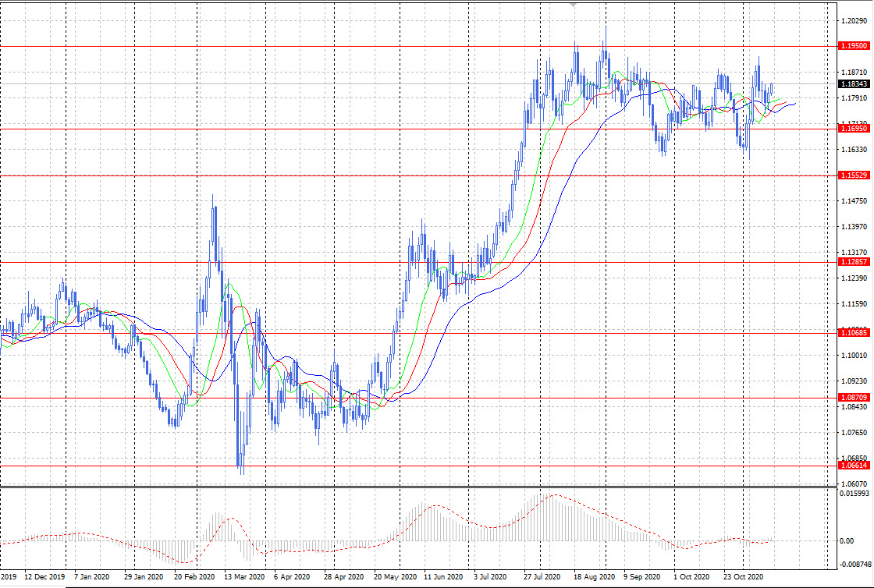874x588 pixels.
Task: Click the 1.20290 price axis value
Action: pos(855,21)
